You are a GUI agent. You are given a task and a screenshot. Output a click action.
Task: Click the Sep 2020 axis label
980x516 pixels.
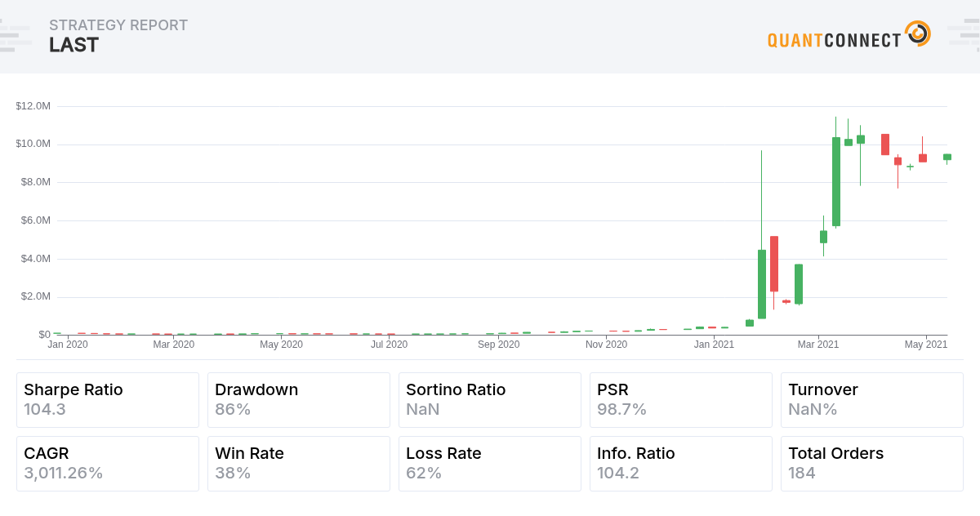tap(498, 345)
